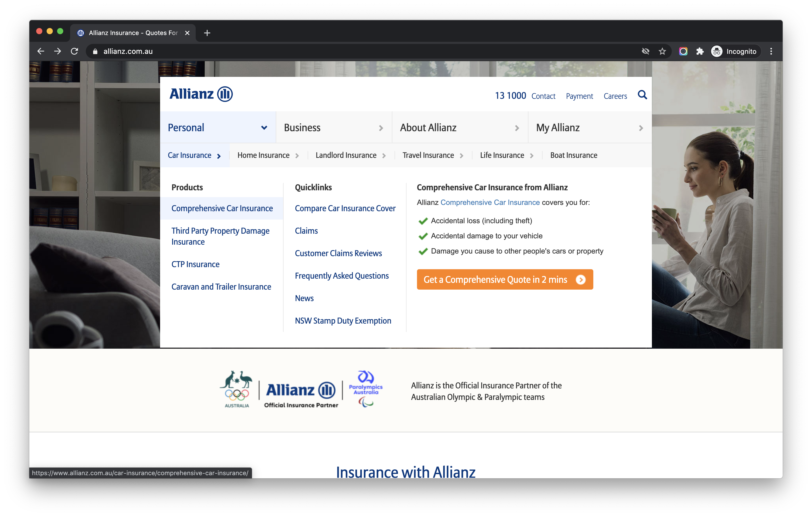Open the Careers link
The image size is (812, 517).
615,96
